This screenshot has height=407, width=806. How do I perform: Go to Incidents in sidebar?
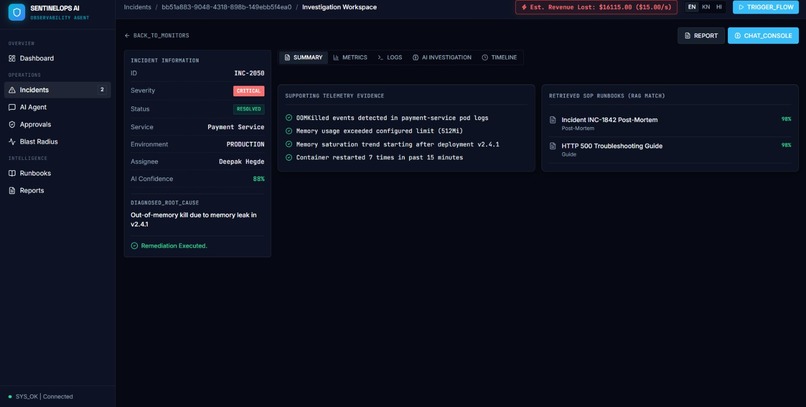57,90
